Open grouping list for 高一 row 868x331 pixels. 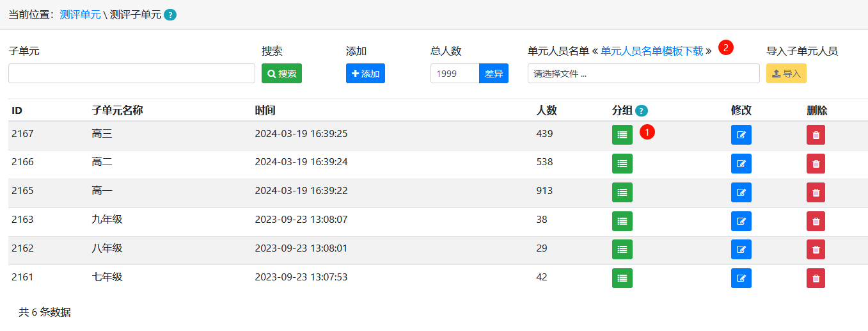pos(622,192)
